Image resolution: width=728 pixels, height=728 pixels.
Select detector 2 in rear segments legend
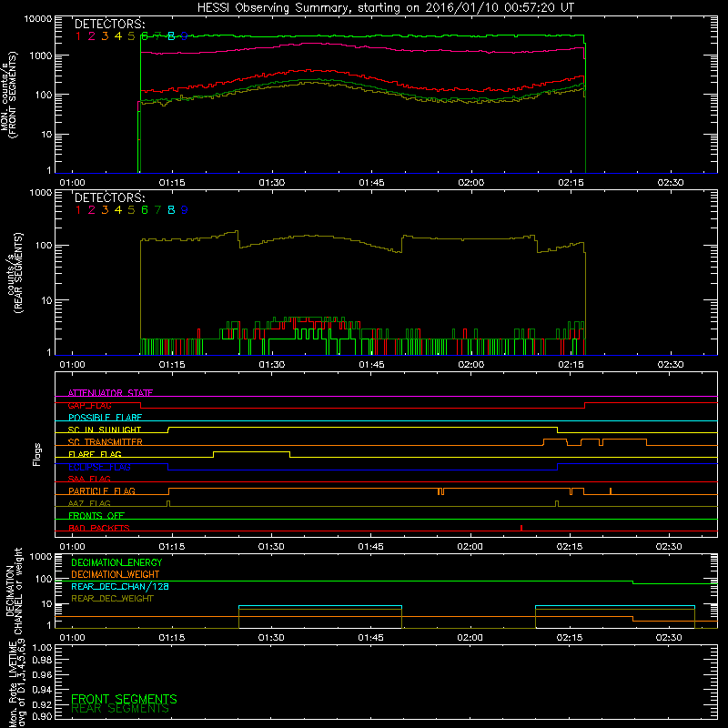point(92,210)
